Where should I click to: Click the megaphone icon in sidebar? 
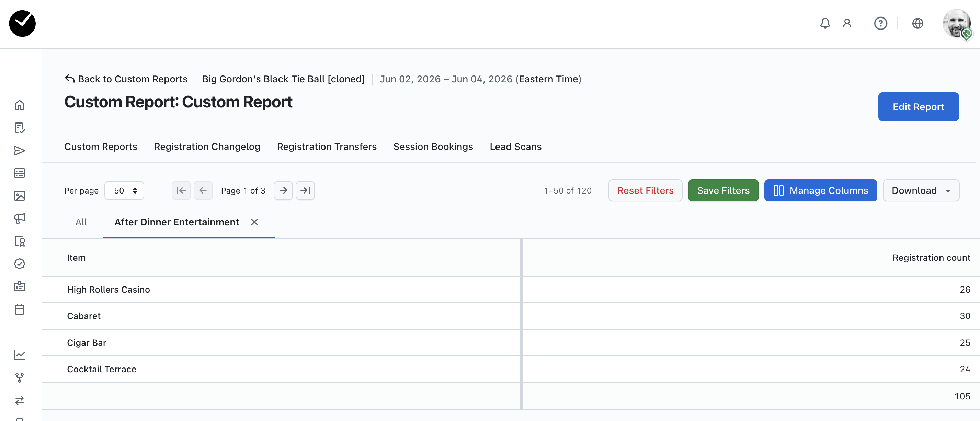coord(20,218)
